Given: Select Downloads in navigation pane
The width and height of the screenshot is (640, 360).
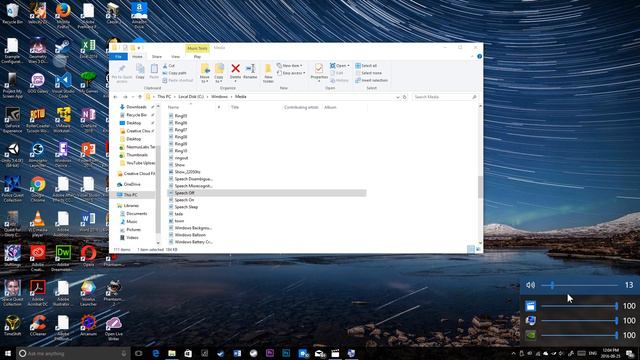Looking at the screenshot, I should (x=136, y=107).
